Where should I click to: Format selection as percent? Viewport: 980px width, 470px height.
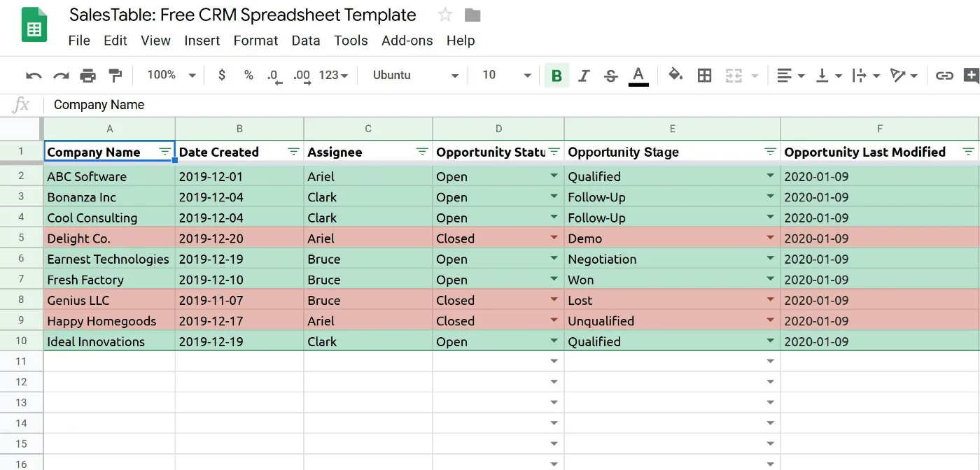click(248, 75)
